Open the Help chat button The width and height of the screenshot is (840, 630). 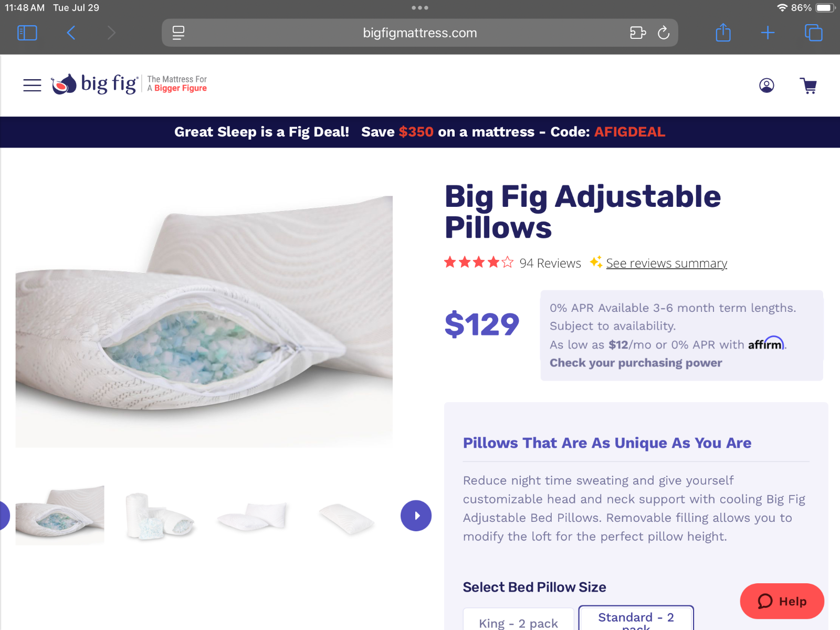tap(782, 601)
